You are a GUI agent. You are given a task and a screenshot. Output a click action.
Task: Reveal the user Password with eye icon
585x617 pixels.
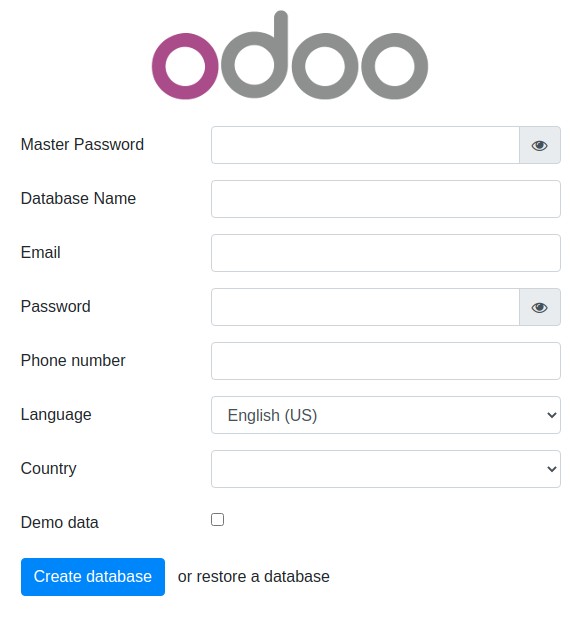pos(539,307)
